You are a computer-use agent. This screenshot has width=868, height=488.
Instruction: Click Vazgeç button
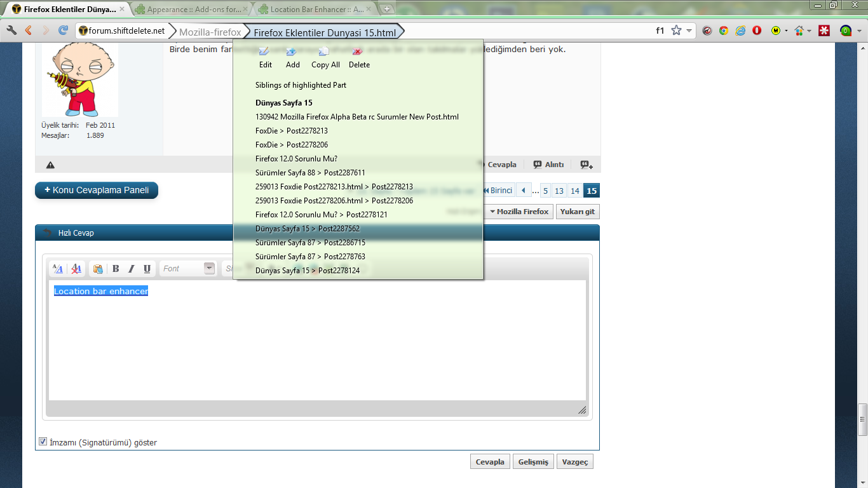[575, 462]
